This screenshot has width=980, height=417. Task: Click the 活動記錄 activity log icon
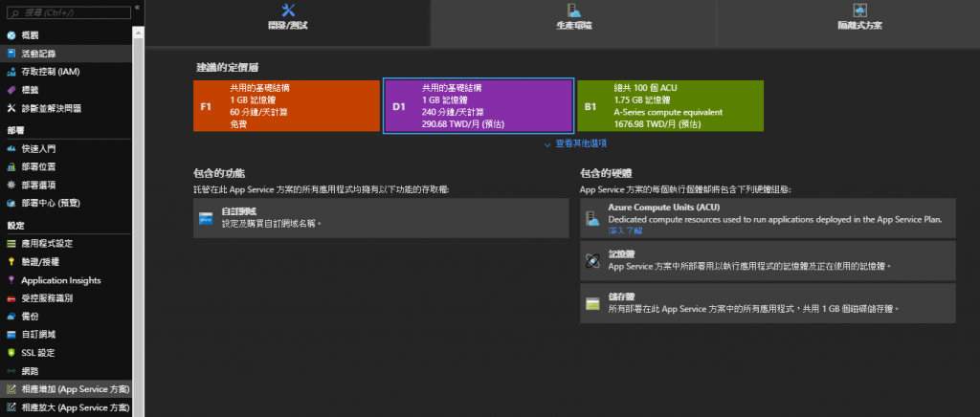coord(11,54)
